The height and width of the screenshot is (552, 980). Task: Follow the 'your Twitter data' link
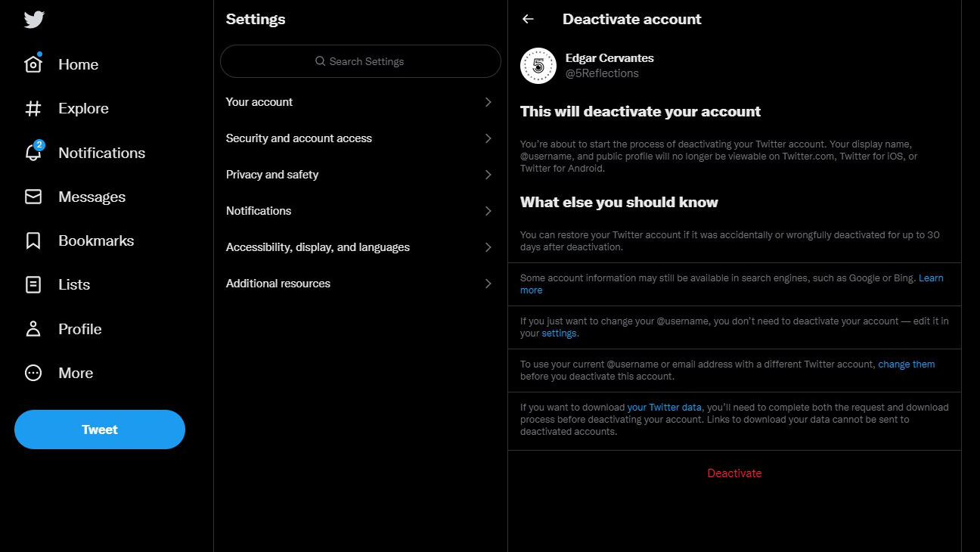tap(664, 408)
